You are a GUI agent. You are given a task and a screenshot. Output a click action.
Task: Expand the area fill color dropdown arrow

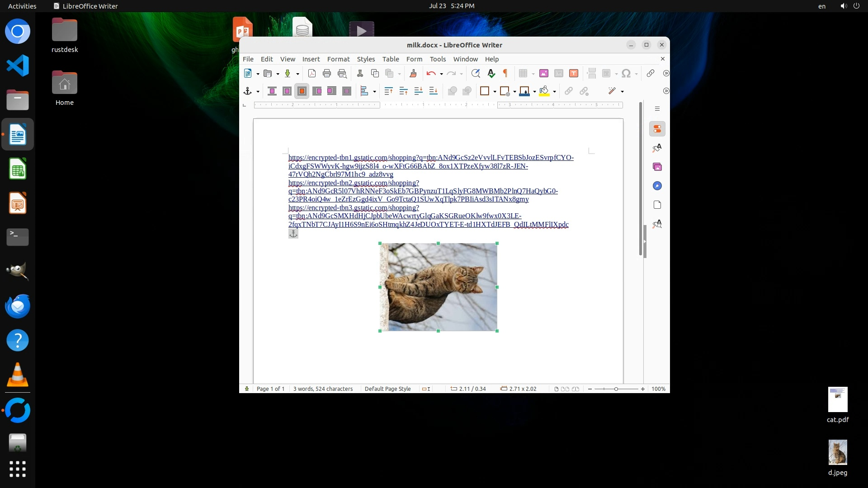point(554,92)
